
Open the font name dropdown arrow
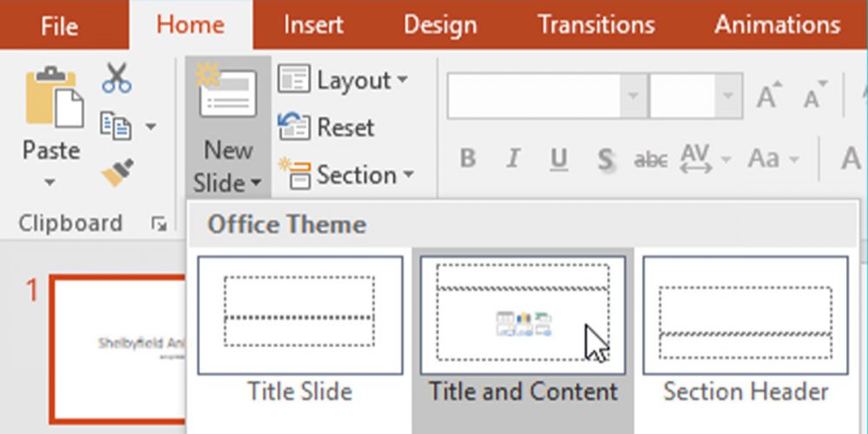(x=634, y=96)
